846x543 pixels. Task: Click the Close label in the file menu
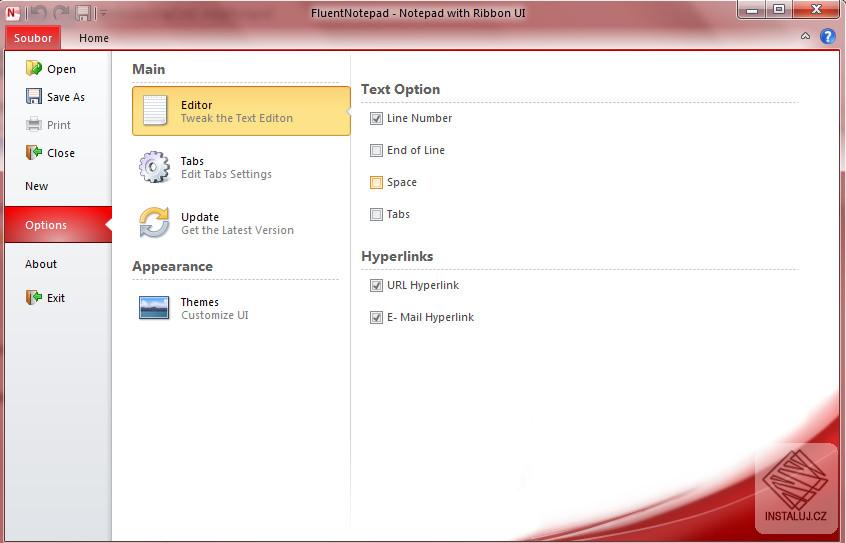pos(60,153)
